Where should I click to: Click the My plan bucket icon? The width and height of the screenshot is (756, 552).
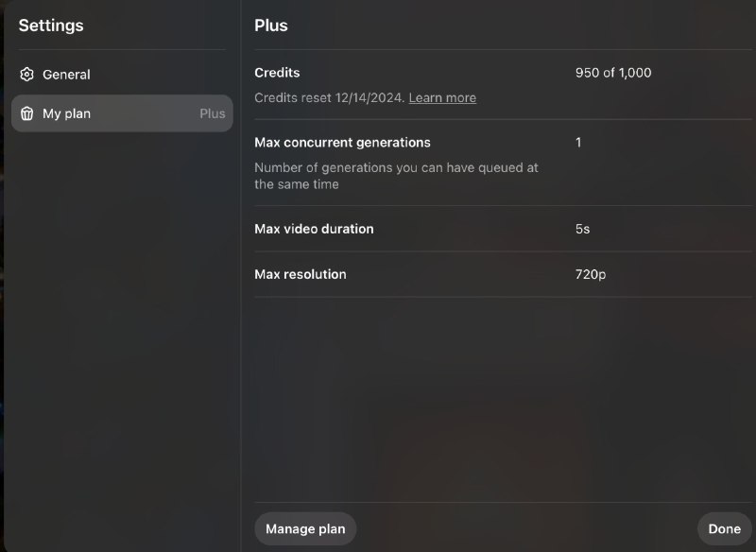click(x=27, y=113)
